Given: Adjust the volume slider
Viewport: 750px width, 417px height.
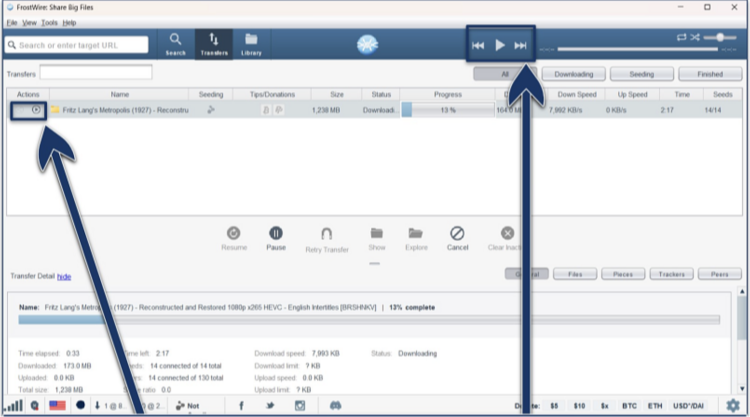Looking at the screenshot, I should click(x=720, y=37).
